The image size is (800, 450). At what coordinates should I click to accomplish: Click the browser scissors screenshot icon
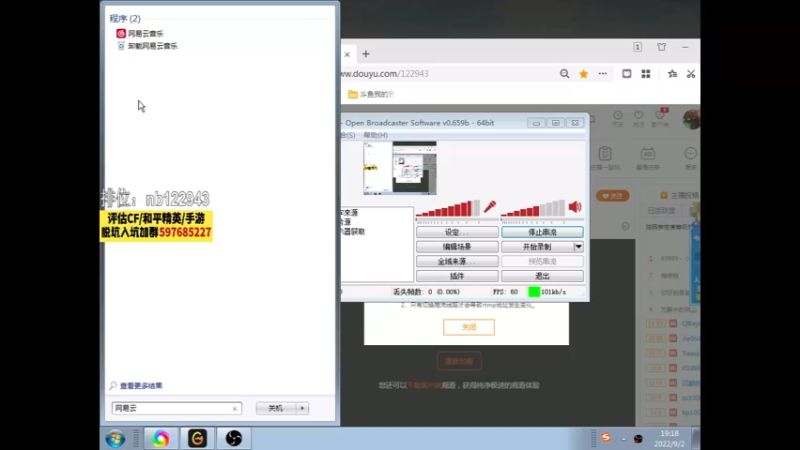pyautogui.click(x=691, y=74)
